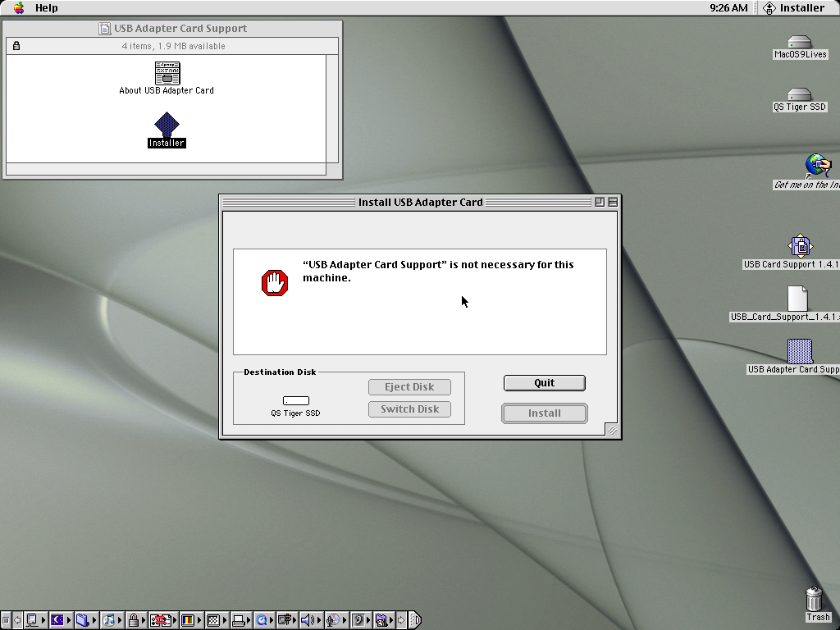Click the Switch Disk button

pos(409,409)
